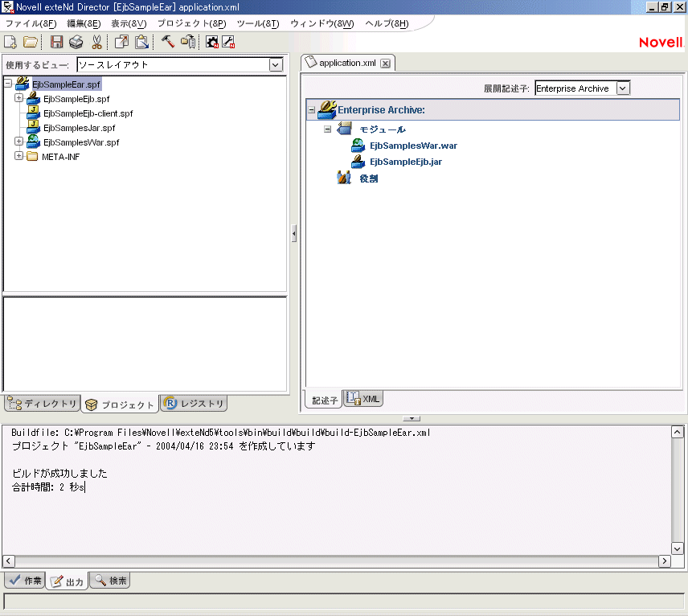Open the 展開記述子 dropdown arrow
Viewport: 688px width, 616px height.
coord(623,88)
